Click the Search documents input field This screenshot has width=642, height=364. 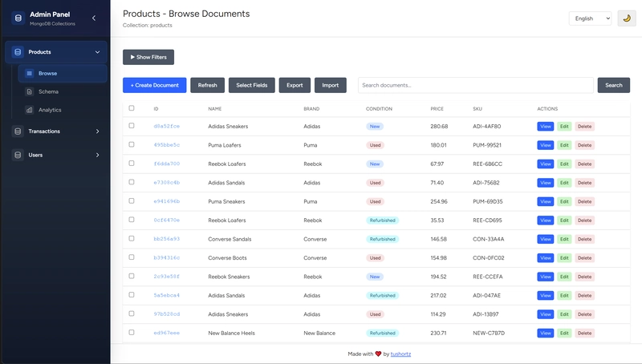coord(476,85)
